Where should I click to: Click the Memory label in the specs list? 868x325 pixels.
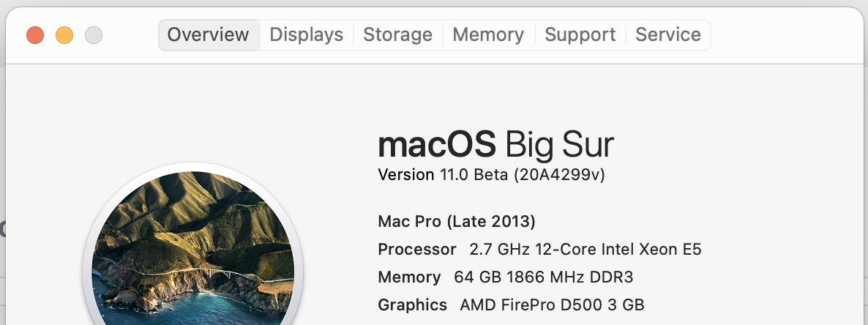[x=409, y=277]
